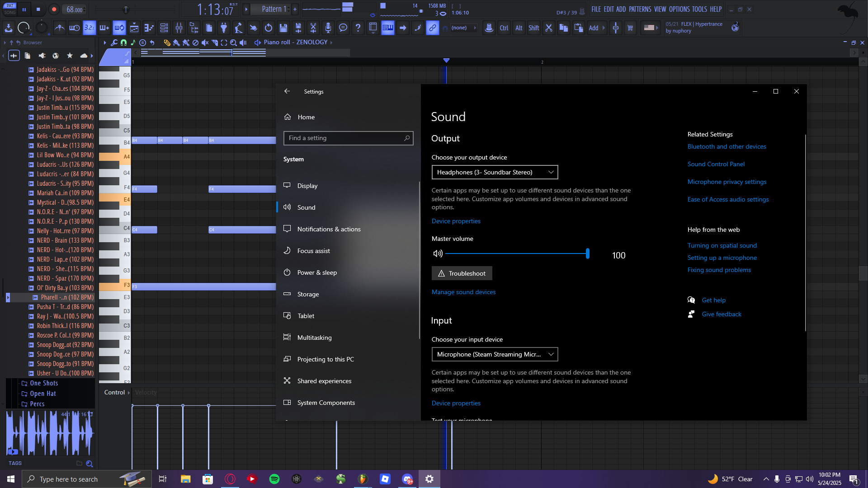Click the record button in transport
Screen dimensions: 868x488
[54, 9]
